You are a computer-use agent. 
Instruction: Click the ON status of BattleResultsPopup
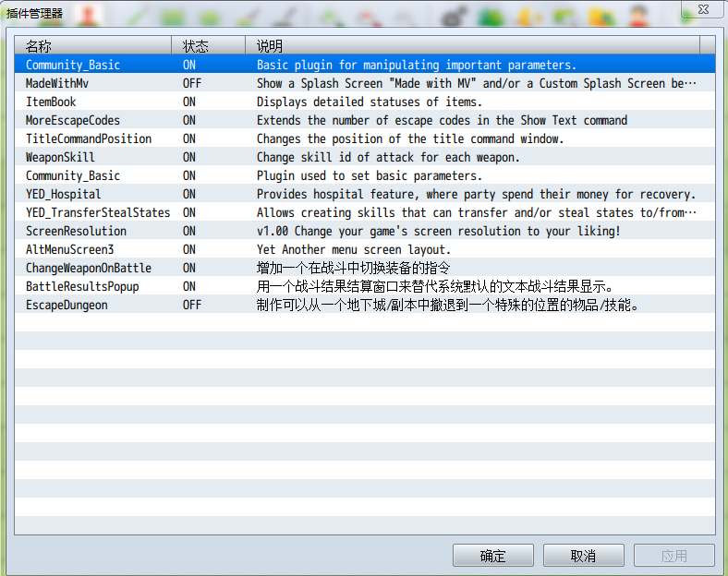[189, 286]
